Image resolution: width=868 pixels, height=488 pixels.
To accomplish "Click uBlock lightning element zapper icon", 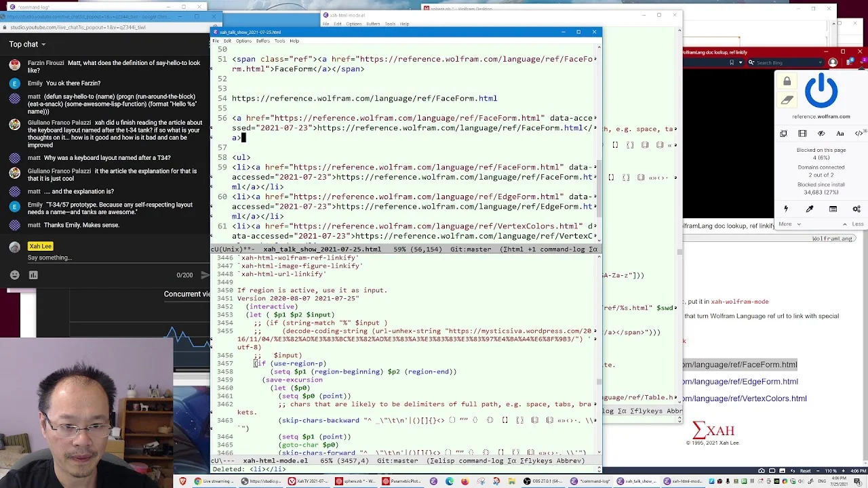I will tap(786, 209).
